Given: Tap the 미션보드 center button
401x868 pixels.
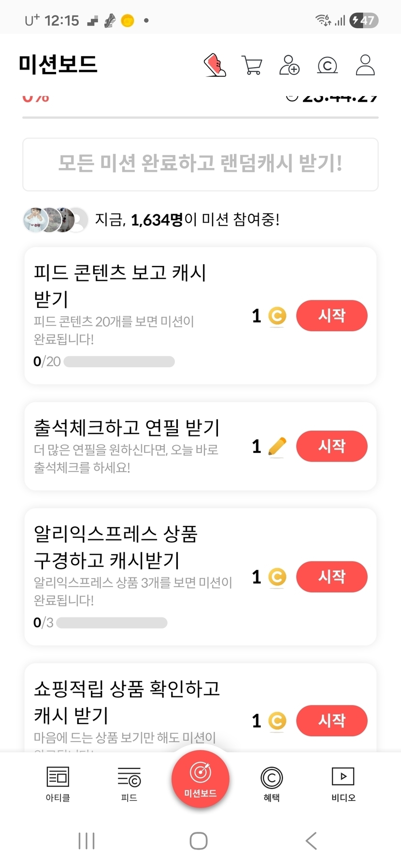Looking at the screenshot, I should click(x=200, y=779).
